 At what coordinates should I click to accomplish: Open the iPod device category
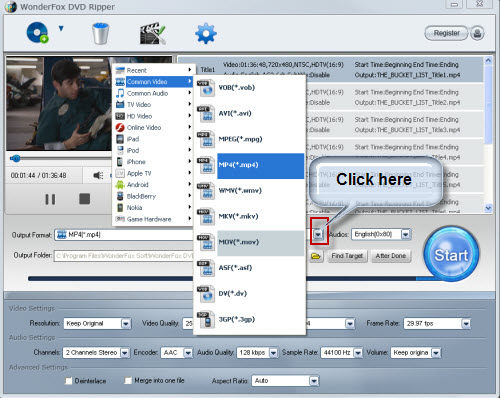click(153, 150)
